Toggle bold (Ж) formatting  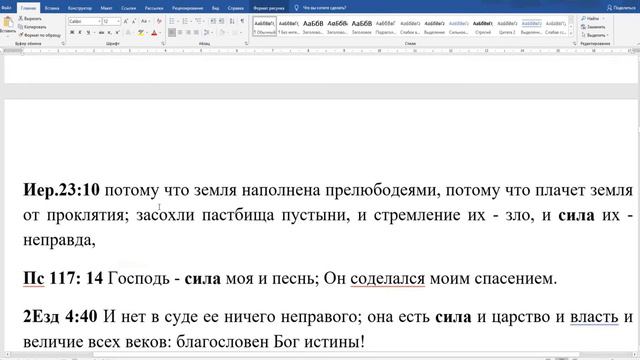tap(72, 32)
